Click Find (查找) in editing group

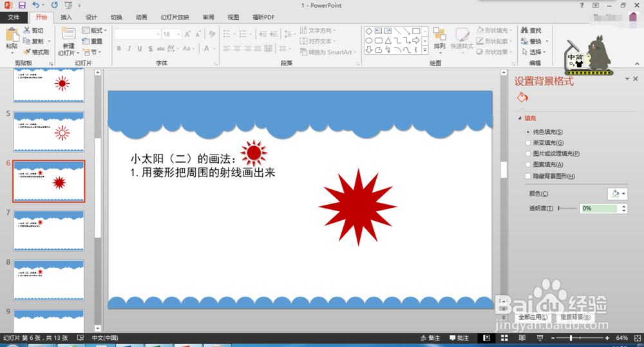coord(531,30)
